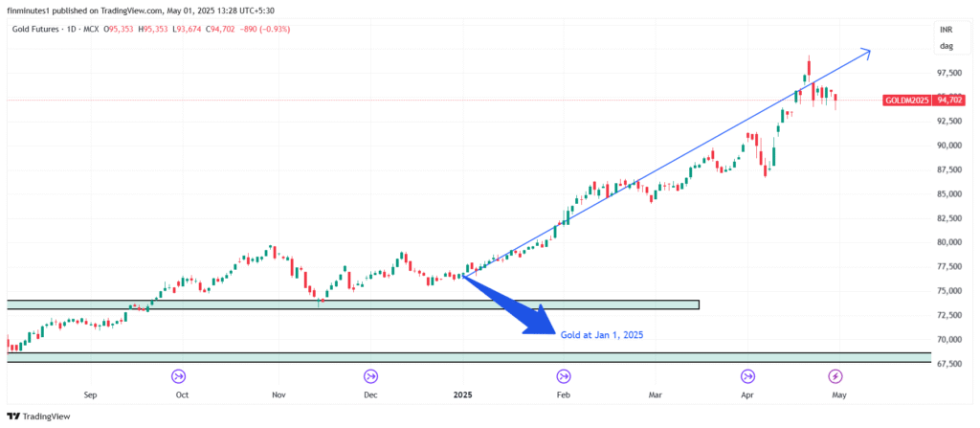Click the 75,000 price axis label
980x428 pixels.
[948, 291]
